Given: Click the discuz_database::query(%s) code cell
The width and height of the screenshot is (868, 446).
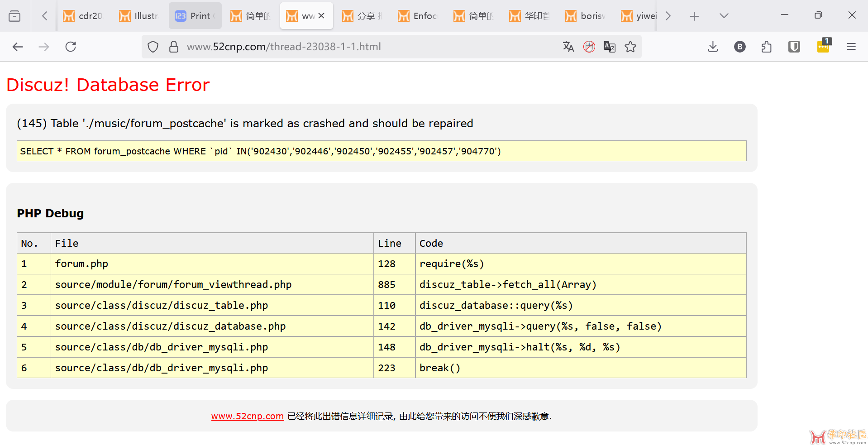Looking at the screenshot, I should tap(581, 306).
